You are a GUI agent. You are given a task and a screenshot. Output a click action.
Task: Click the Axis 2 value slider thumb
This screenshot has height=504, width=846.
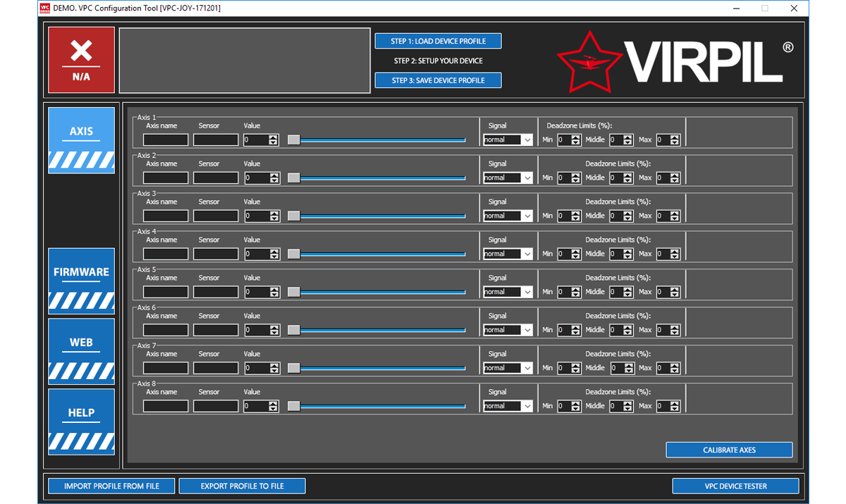coord(293,178)
